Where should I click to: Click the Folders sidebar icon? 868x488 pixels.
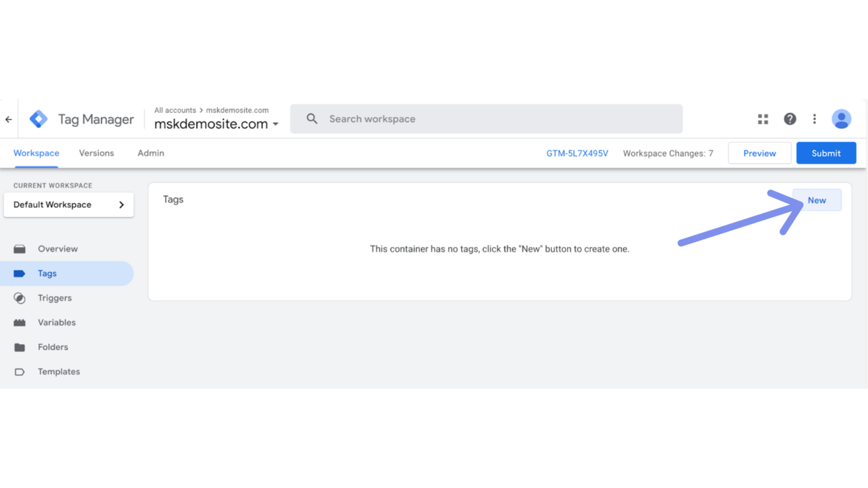pos(20,347)
